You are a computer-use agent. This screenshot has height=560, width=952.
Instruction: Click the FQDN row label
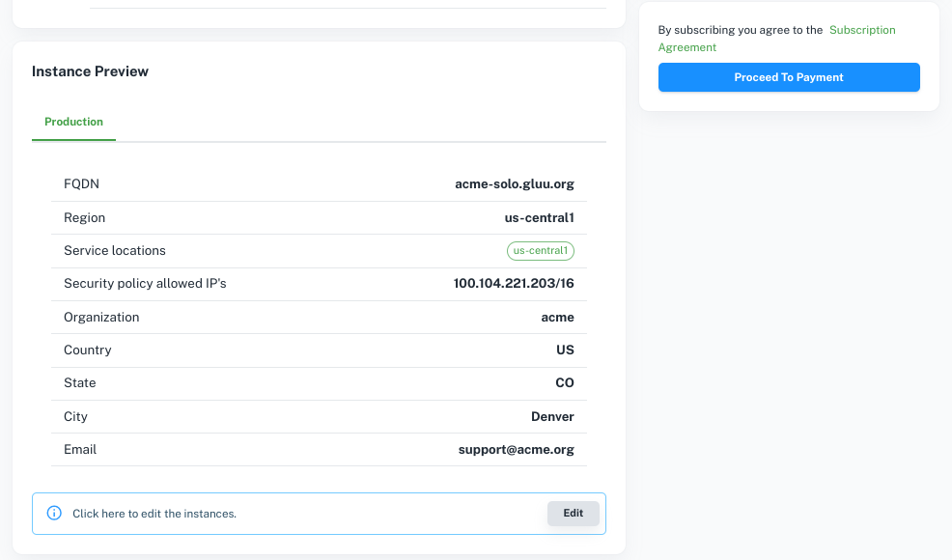81,184
